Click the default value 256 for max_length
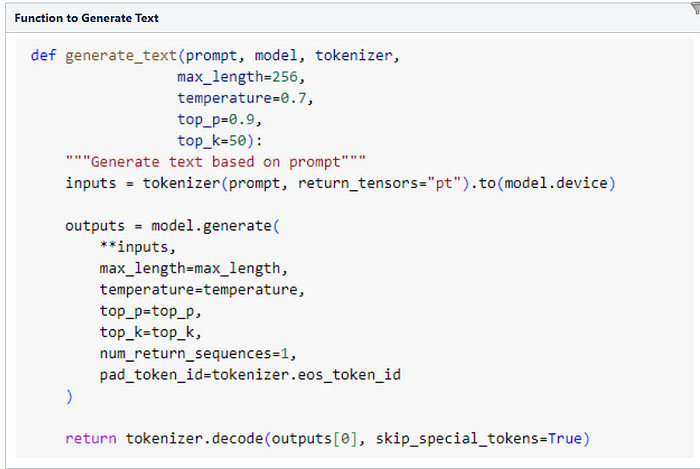Viewport: 700px width, 469px height. 285,77
